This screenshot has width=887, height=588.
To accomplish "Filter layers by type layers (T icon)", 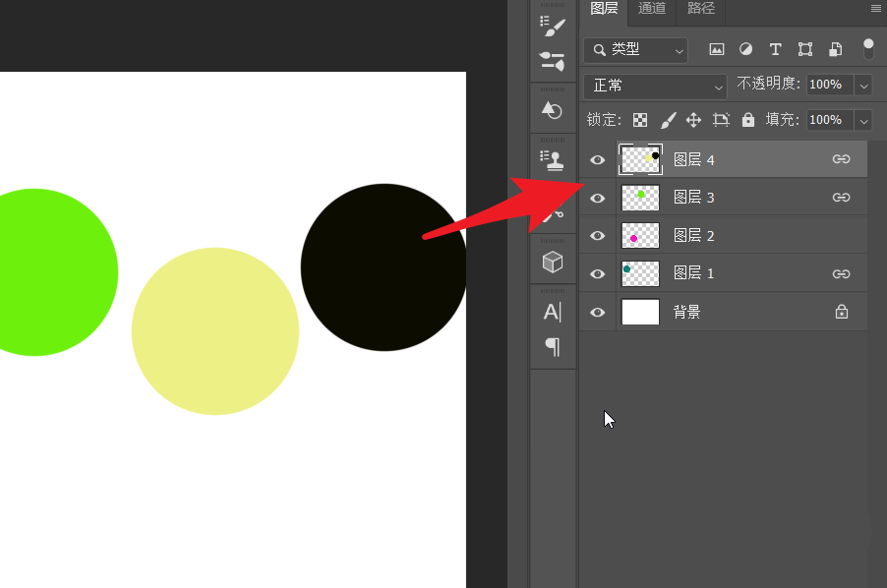I will 775,49.
